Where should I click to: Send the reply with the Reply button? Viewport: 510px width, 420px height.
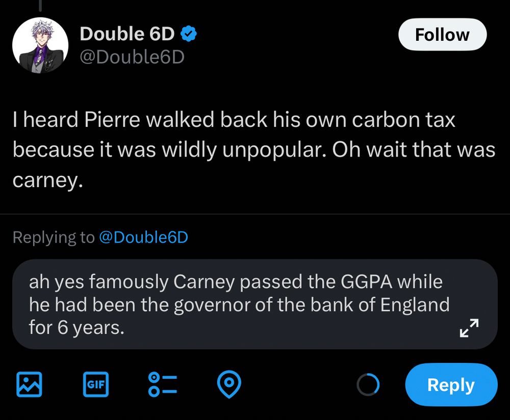451,385
